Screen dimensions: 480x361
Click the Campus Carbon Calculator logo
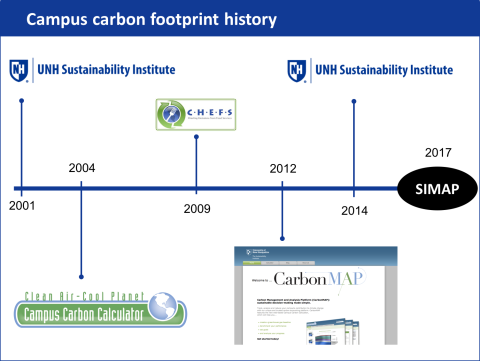pyautogui.click(x=100, y=309)
